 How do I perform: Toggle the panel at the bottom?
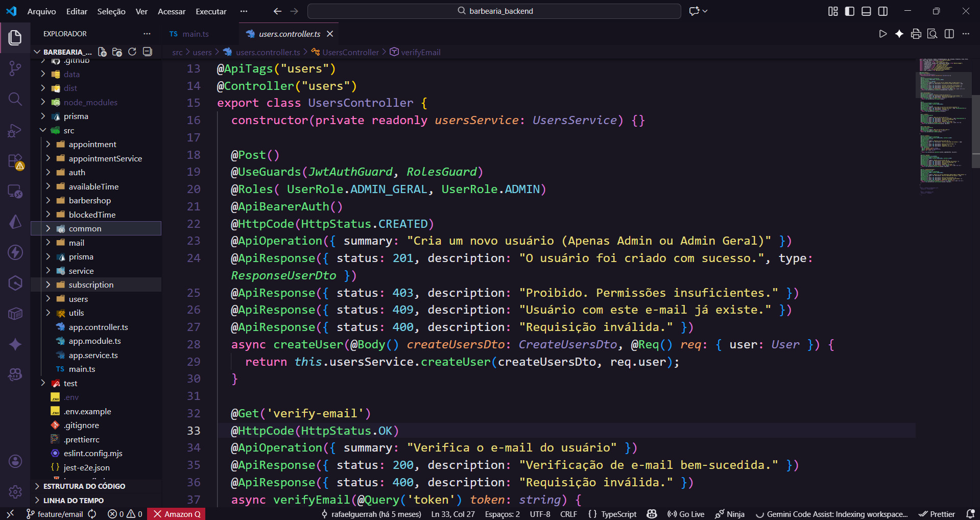tap(866, 11)
